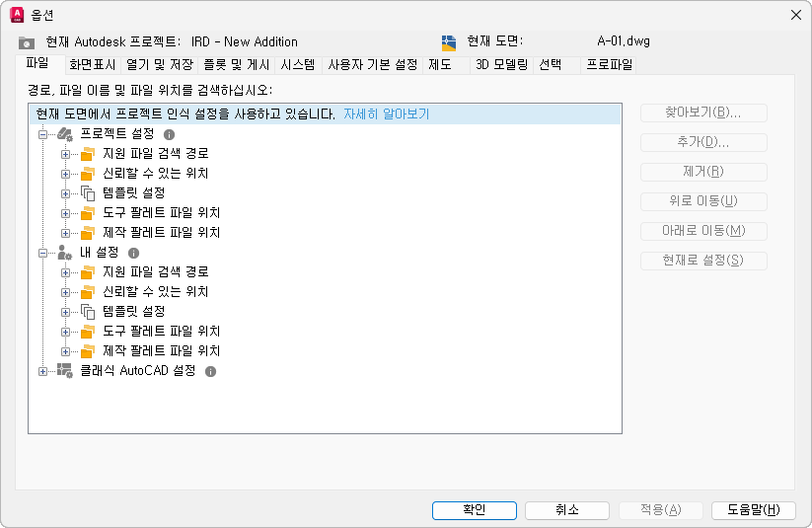Click the 위로 이동(U) button
Image resolution: width=812 pixels, height=528 pixels.
click(x=703, y=201)
